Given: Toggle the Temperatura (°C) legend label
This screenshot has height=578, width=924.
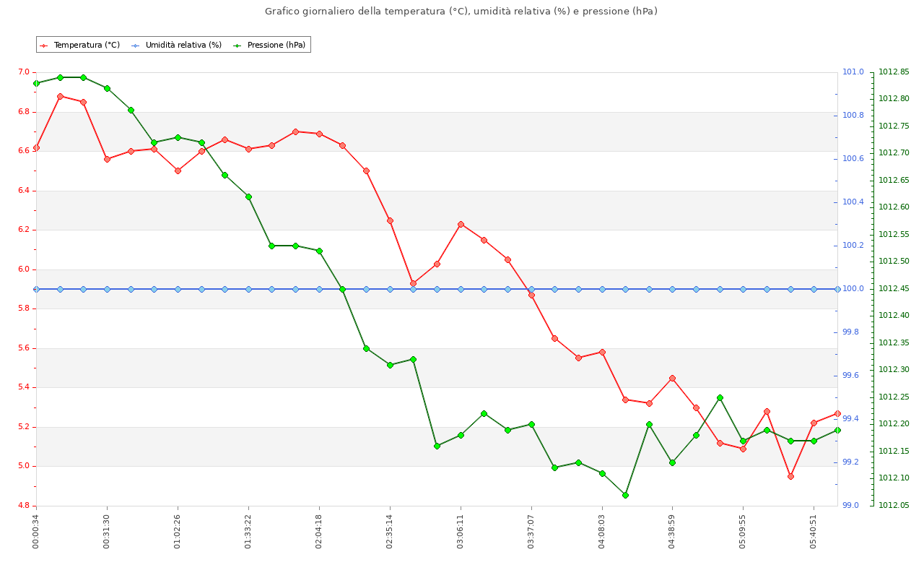Looking at the screenshot, I should click(x=87, y=46).
